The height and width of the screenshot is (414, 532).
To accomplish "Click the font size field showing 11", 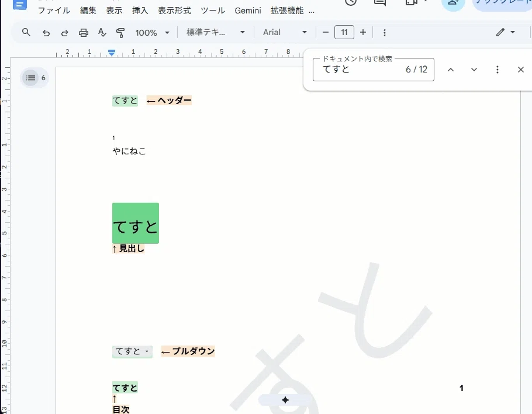I will tap(344, 32).
